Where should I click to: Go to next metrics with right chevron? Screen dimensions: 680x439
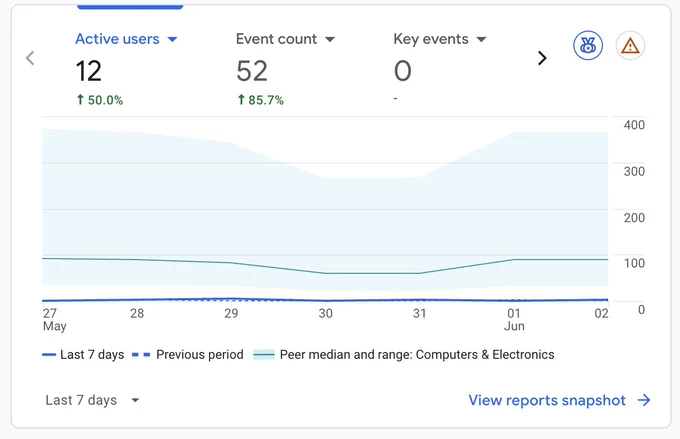tap(542, 58)
